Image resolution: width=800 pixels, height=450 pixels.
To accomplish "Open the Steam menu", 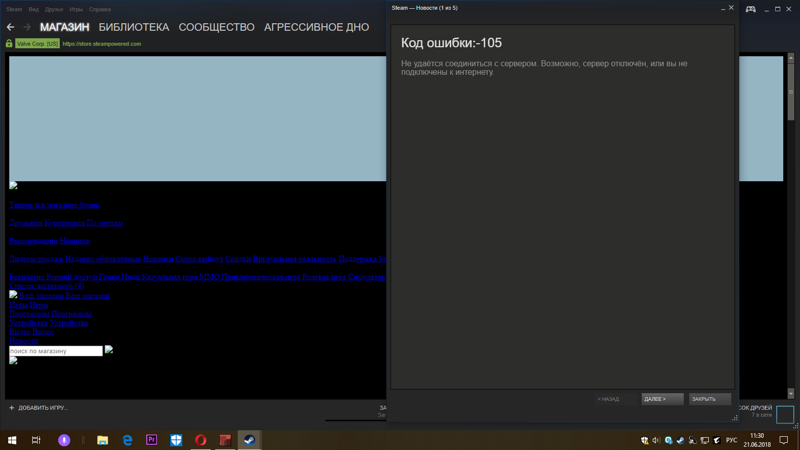I will (x=14, y=9).
